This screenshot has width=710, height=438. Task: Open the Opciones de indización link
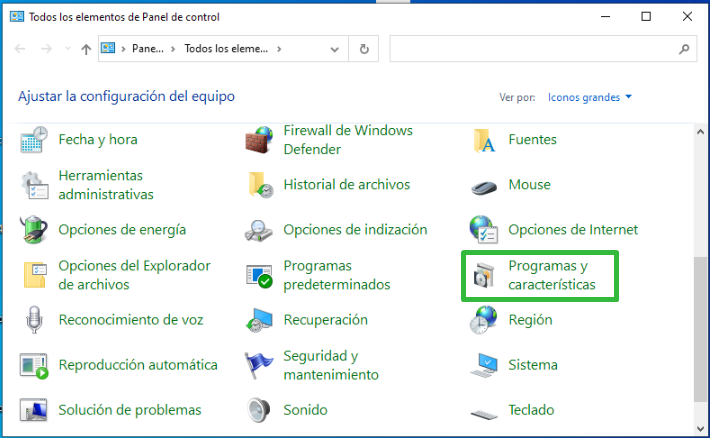point(355,230)
